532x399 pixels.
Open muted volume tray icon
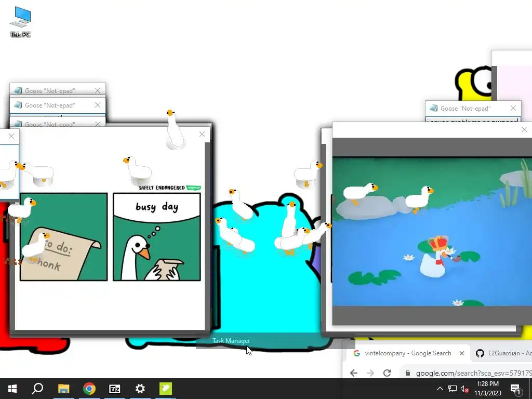[465, 389]
